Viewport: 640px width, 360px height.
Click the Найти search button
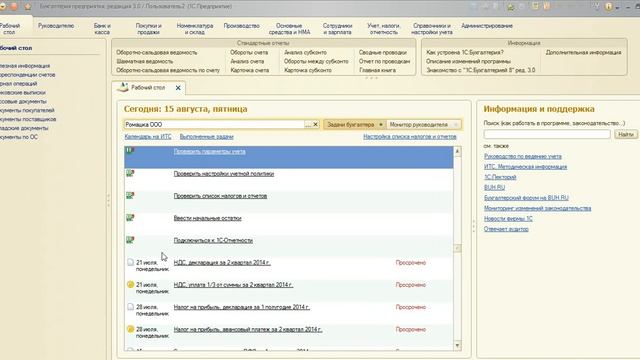[x=626, y=134]
